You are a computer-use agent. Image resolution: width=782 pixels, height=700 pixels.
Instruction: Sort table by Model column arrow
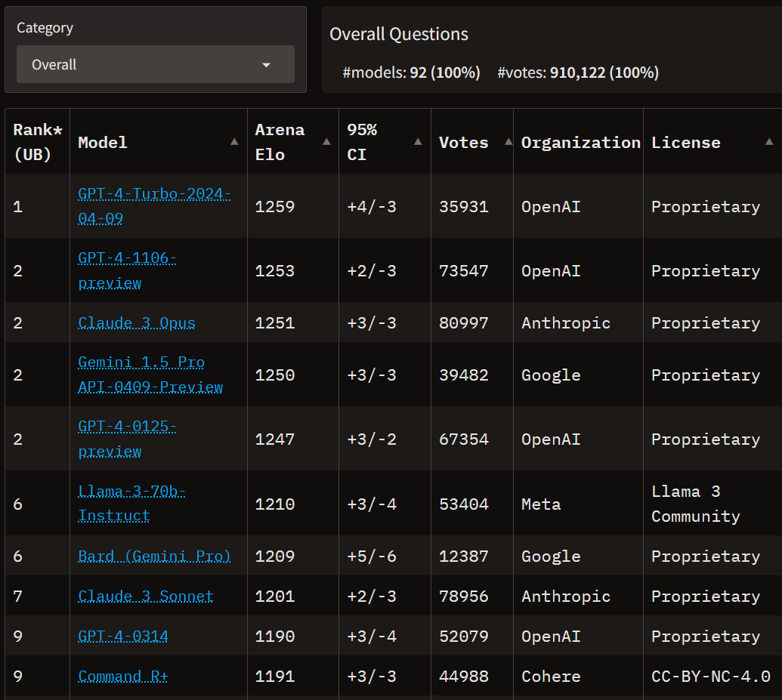tap(234, 142)
